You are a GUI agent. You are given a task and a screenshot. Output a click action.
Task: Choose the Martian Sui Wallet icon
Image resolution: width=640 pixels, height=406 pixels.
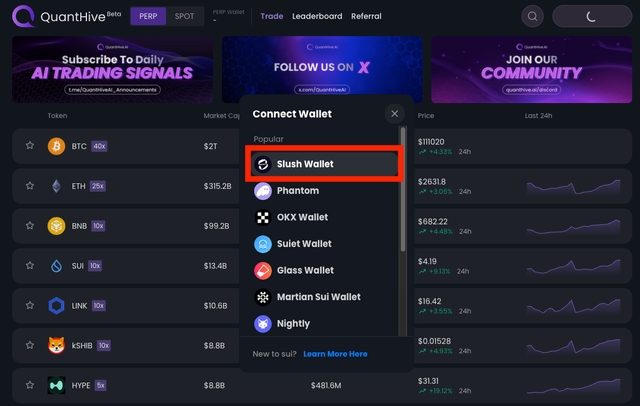(x=263, y=297)
